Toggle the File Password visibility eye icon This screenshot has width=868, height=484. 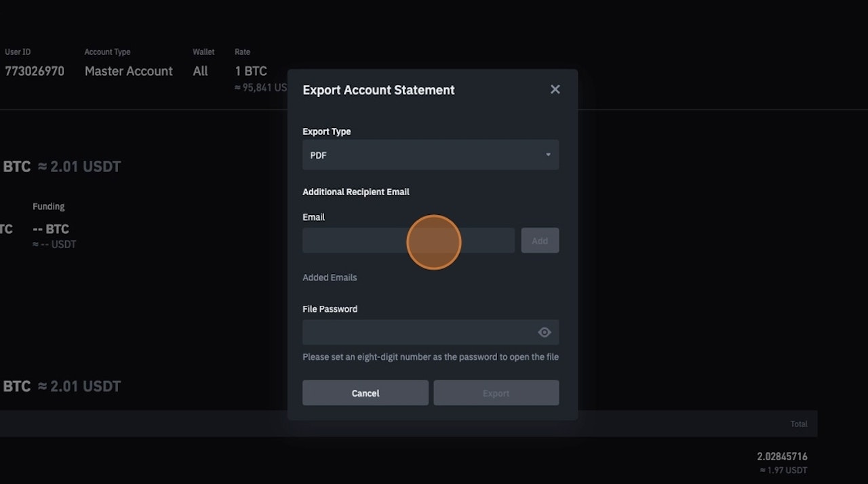click(x=544, y=331)
